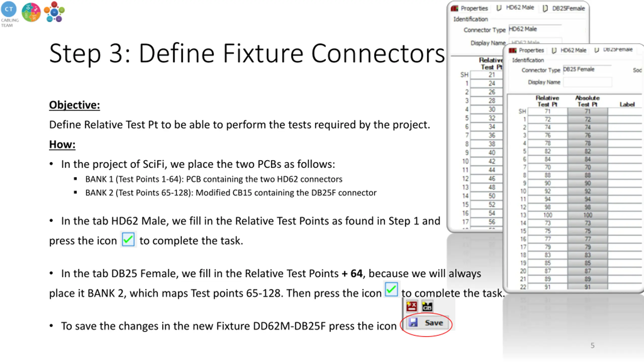The image size is (644, 362).
Task: Select Relative Test Pt cell 100 in row 13
Action: pyautogui.click(x=548, y=215)
